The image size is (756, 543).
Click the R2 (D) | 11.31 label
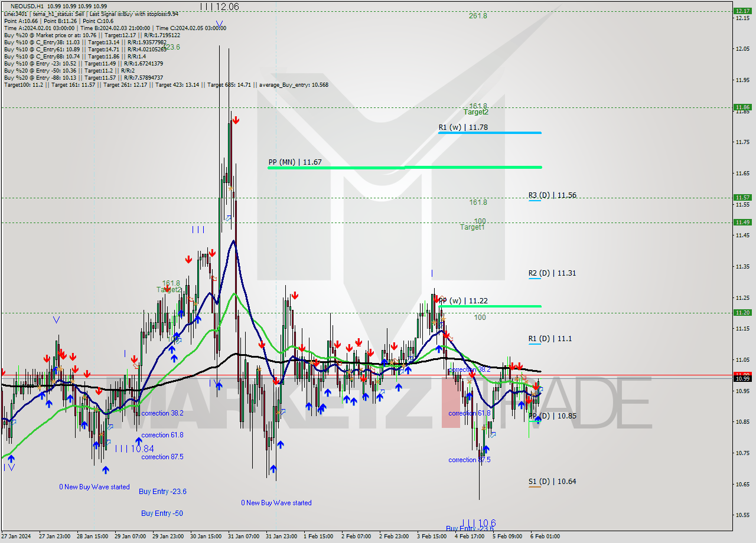552,273
